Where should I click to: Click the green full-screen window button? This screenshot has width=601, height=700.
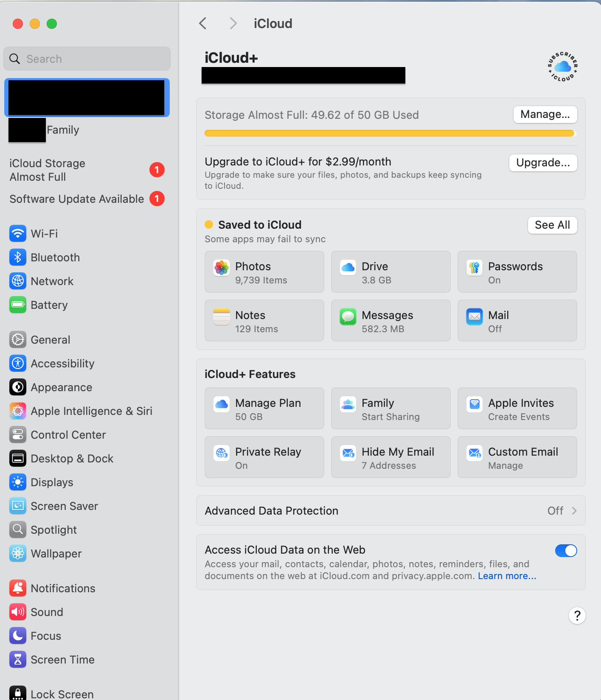click(52, 24)
